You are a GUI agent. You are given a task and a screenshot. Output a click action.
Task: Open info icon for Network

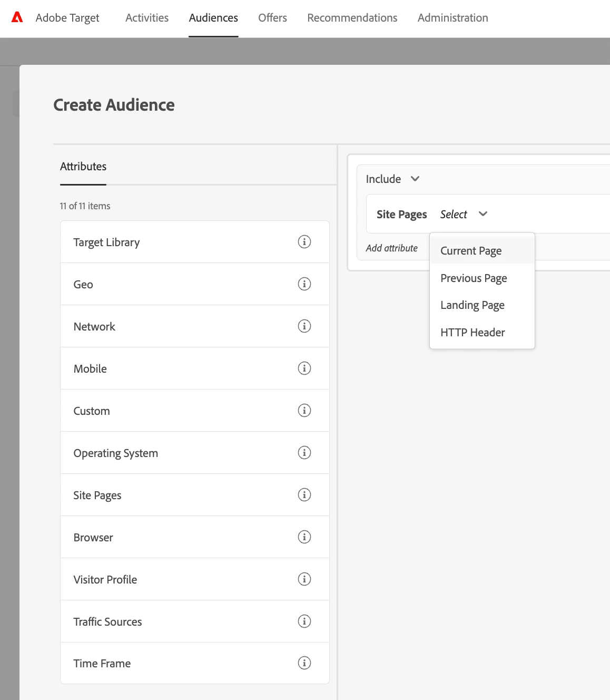point(304,326)
